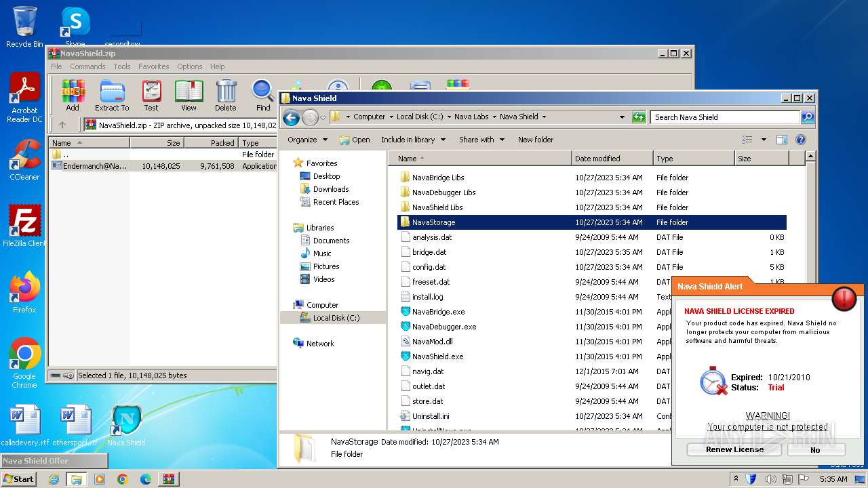Sort by Date modified column
The width and height of the screenshot is (868, 488).
612,159
